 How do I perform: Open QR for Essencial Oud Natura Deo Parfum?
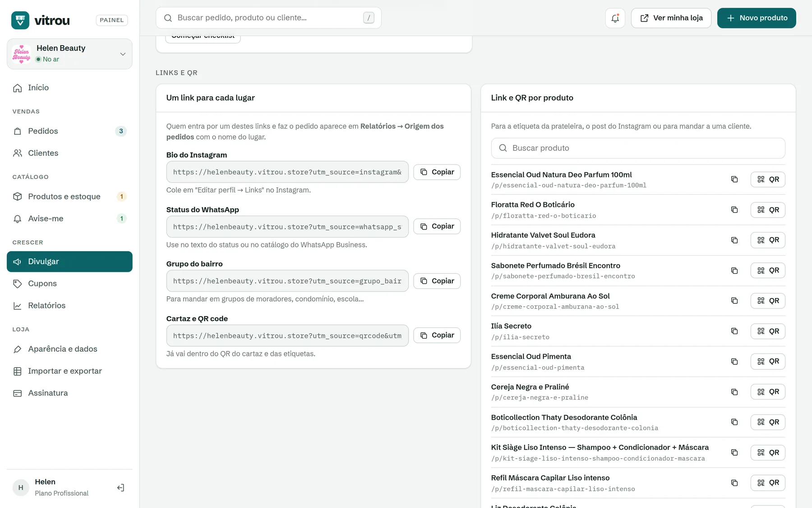tap(768, 179)
